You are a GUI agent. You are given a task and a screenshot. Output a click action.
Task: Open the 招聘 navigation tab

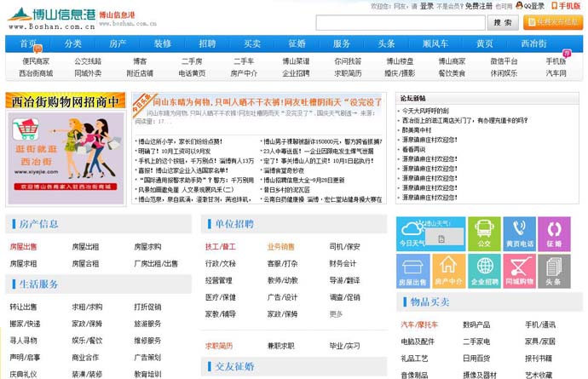click(x=207, y=43)
